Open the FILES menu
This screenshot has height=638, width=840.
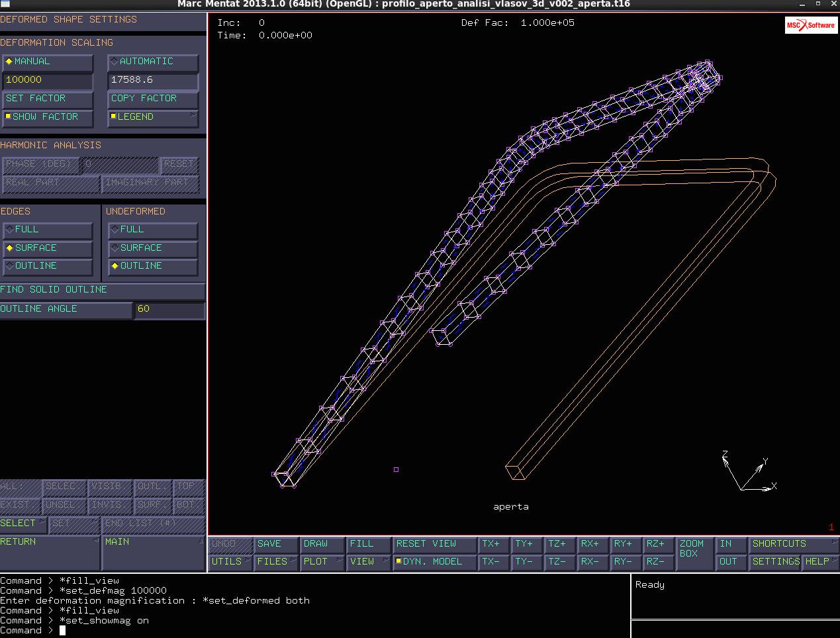[276, 562]
